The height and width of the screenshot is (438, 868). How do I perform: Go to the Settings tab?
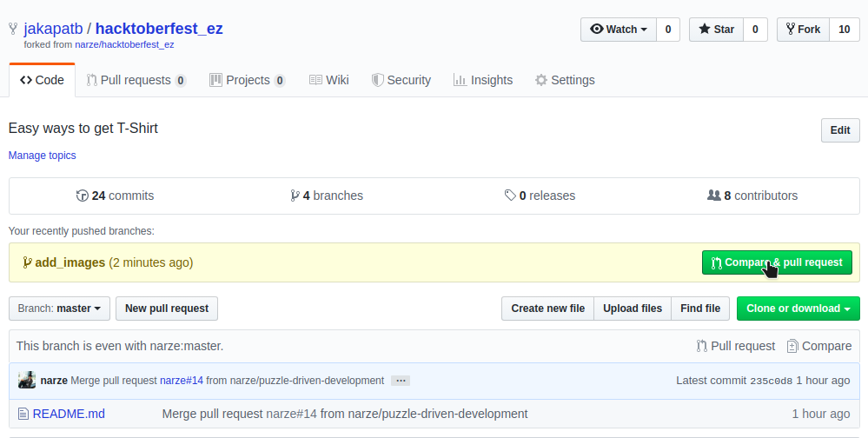pos(565,80)
